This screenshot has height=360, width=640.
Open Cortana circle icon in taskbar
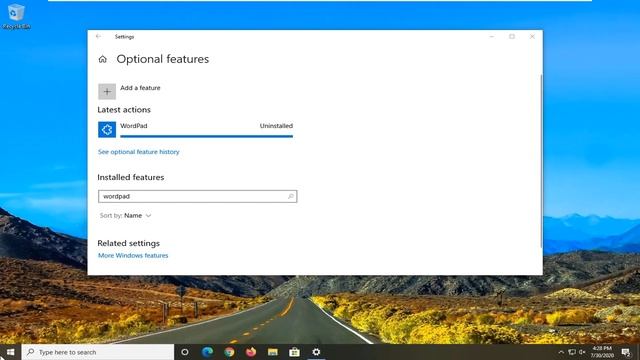pyautogui.click(x=185, y=352)
